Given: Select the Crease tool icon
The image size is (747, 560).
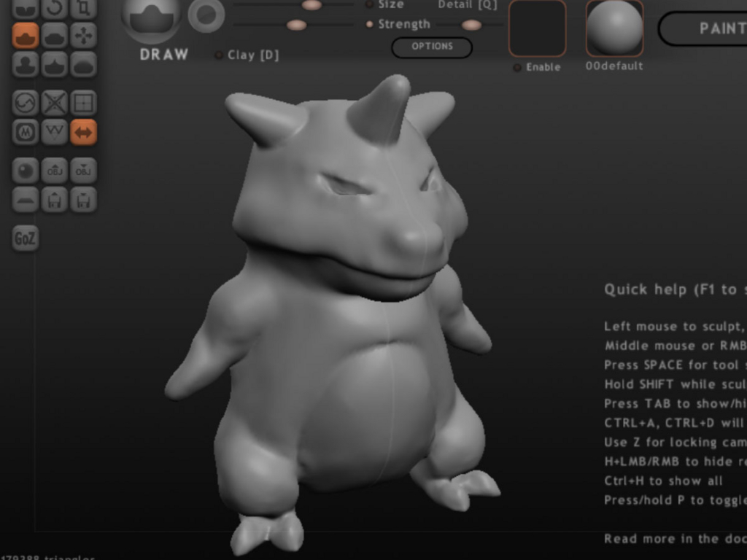Looking at the screenshot, I should click(26, 7).
